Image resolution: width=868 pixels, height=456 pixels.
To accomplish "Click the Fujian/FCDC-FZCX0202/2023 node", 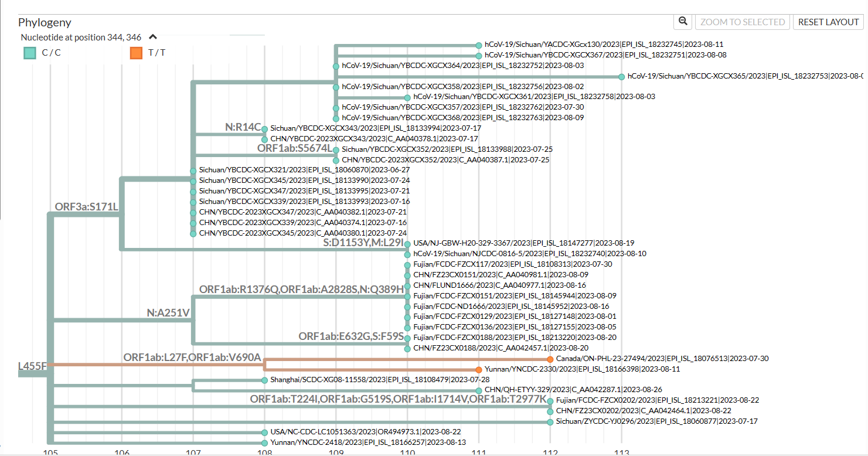I will [549, 401].
